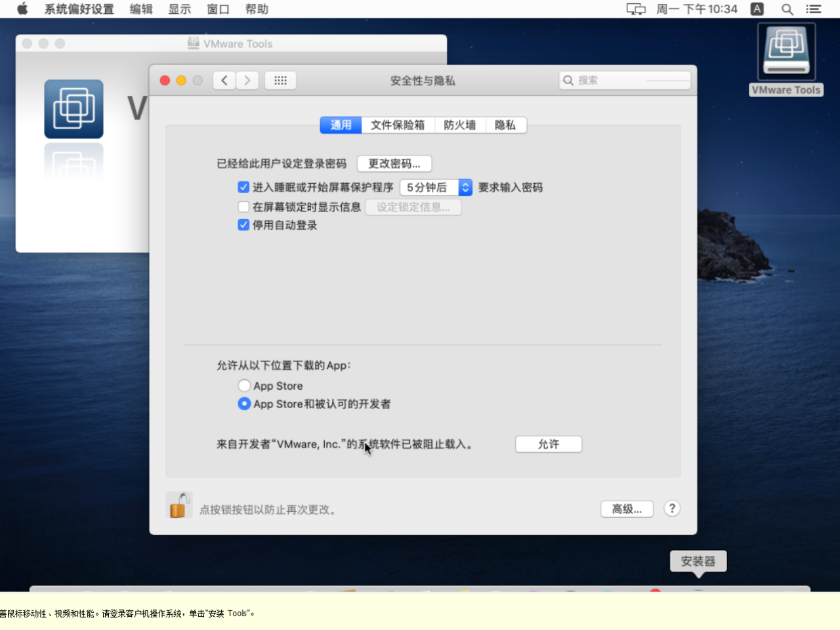Click 允许 to allow VMware system software
This screenshot has width=840, height=630.
click(x=549, y=444)
